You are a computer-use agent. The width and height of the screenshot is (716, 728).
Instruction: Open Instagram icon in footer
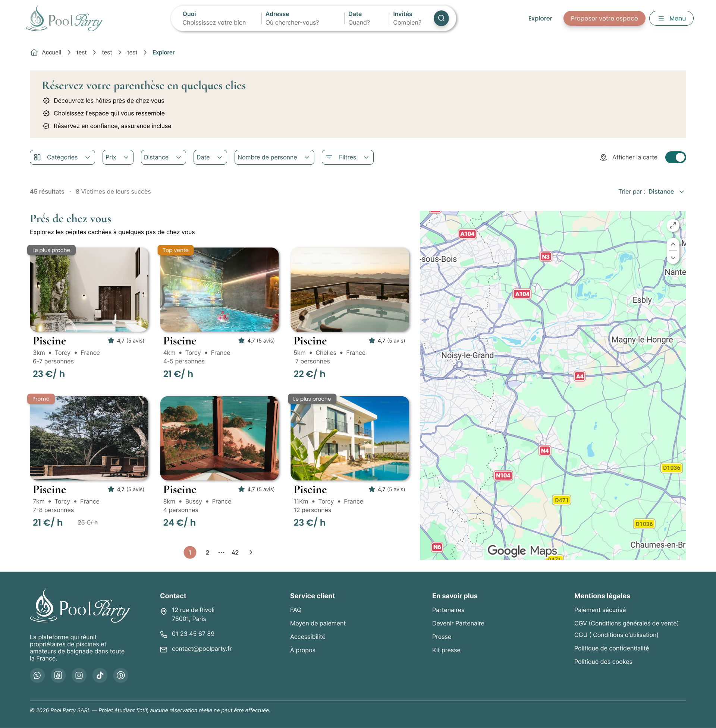tap(79, 675)
